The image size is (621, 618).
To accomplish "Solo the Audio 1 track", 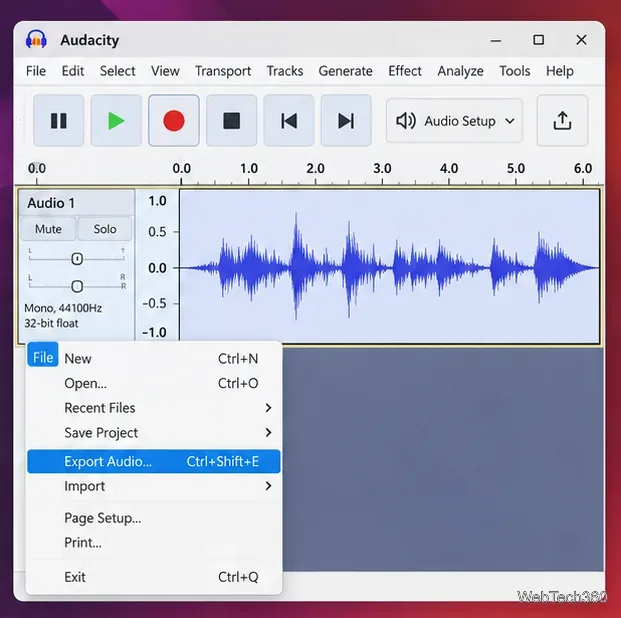I will tap(105, 229).
